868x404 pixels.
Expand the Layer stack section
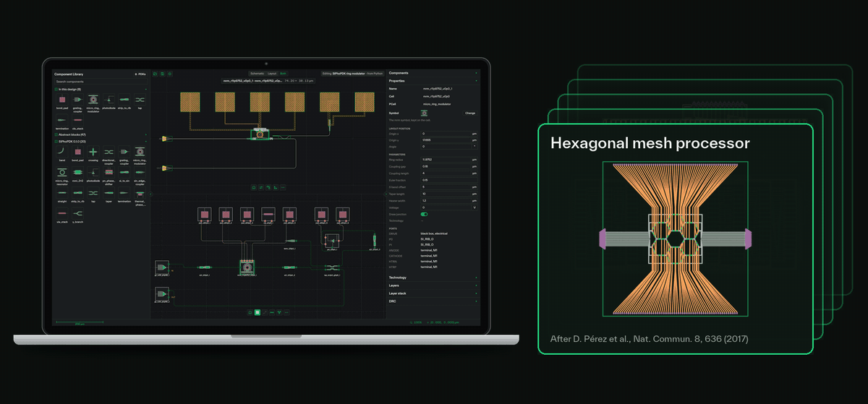(433, 293)
